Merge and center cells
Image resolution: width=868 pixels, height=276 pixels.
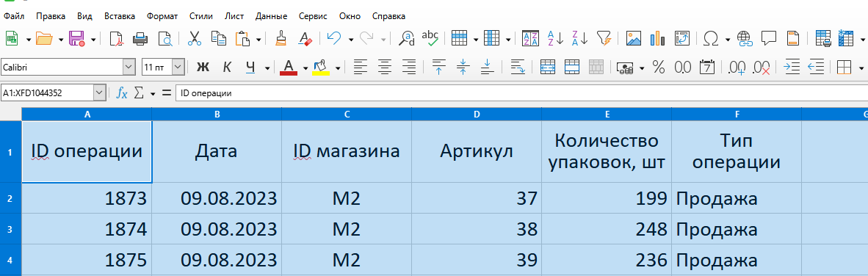[x=548, y=68]
